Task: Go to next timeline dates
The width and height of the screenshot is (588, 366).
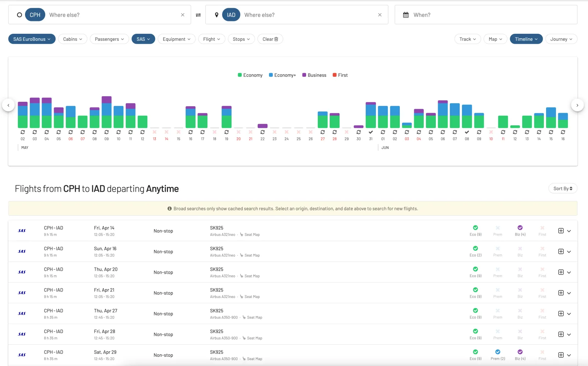Action: pos(577,105)
